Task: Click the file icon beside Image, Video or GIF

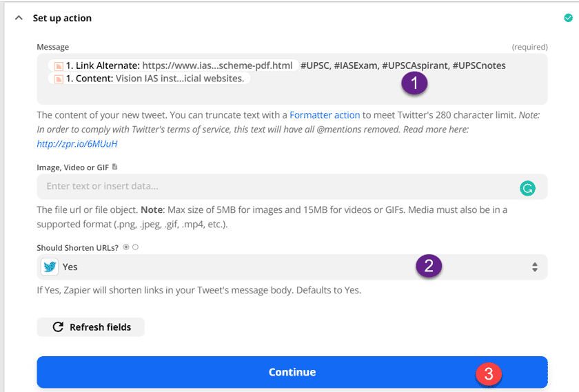Action: coord(115,167)
